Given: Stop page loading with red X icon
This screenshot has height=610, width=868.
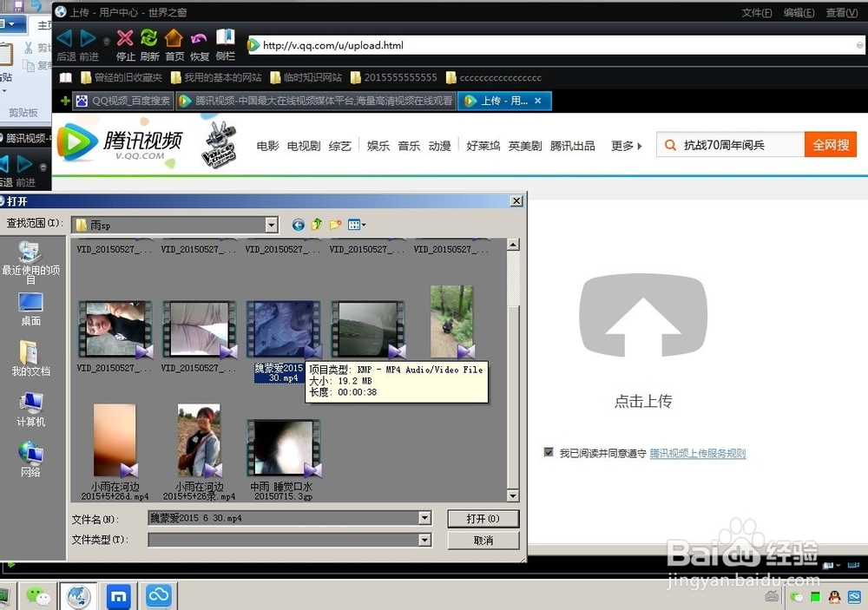Looking at the screenshot, I should [x=126, y=37].
